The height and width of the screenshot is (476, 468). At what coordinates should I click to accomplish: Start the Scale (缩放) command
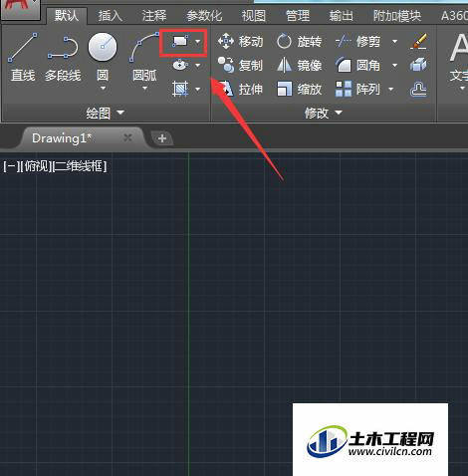tap(299, 89)
